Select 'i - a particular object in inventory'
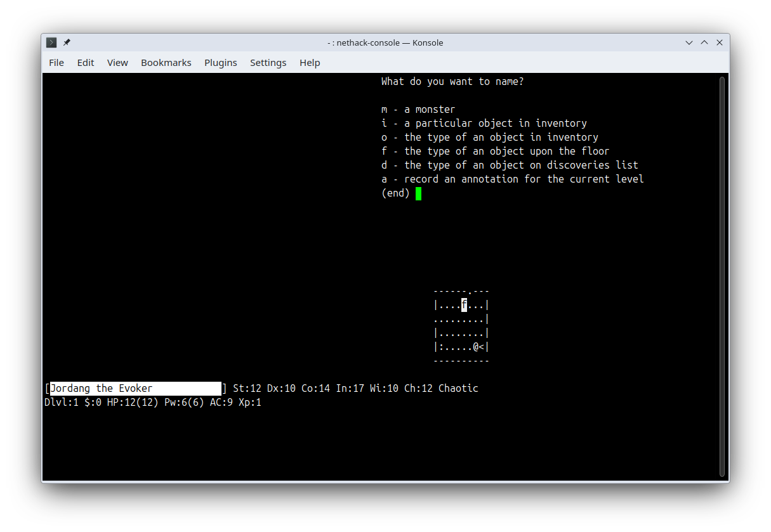The height and width of the screenshot is (532, 771). coord(484,123)
